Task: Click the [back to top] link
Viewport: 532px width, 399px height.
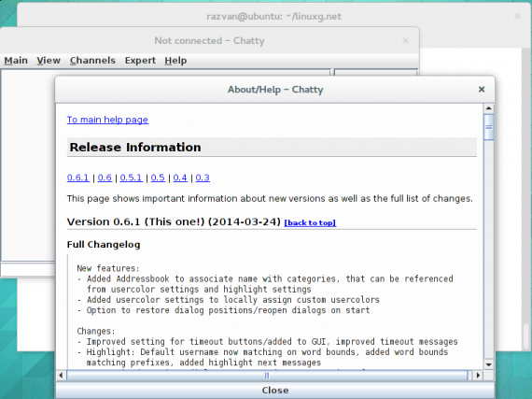Action: point(310,222)
